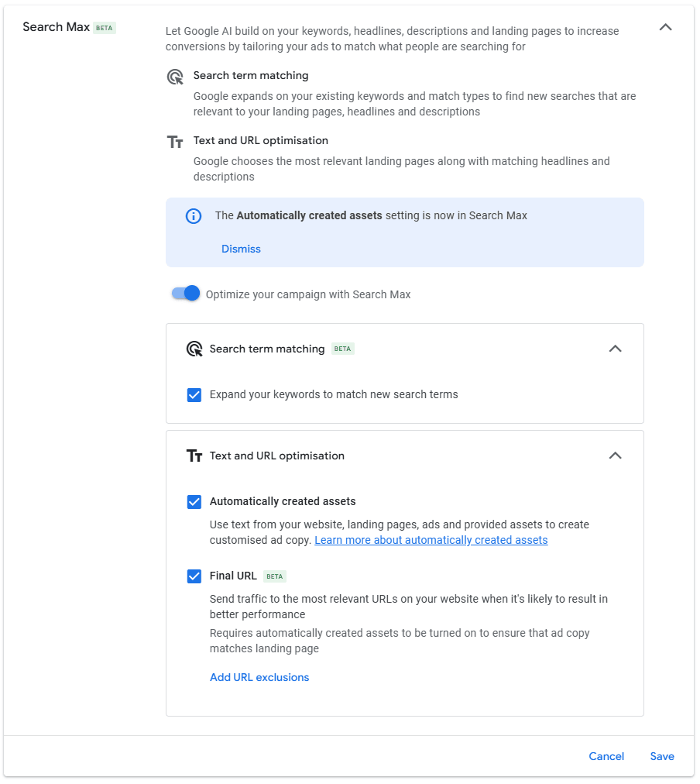Uncheck the Automatically created assets checkbox
This screenshot has height=784, width=700.
pos(194,502)
